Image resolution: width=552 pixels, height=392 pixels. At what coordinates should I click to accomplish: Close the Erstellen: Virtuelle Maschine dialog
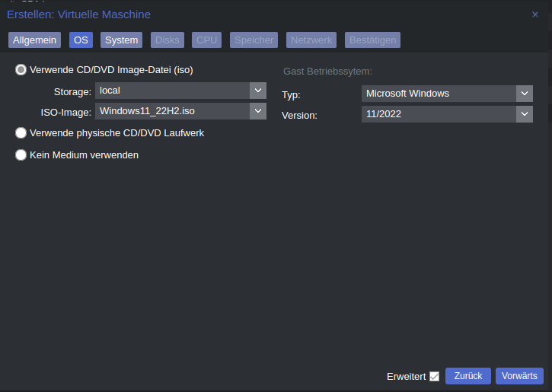tap(534, 14)
